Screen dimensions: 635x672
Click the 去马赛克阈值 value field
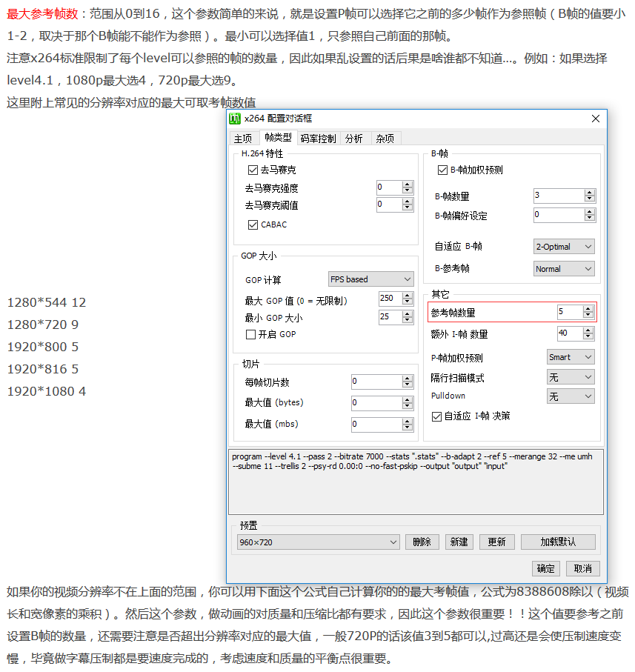click(x=389, y=204)
